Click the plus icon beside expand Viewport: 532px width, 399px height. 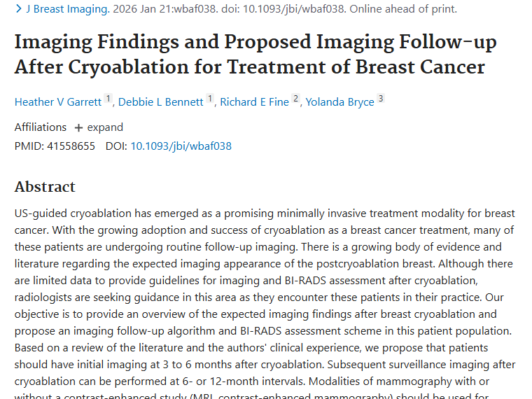coord(78,128)
